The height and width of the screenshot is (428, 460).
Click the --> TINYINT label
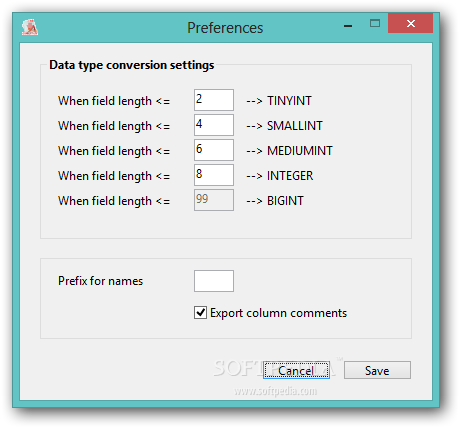click(x=279, y=101)
